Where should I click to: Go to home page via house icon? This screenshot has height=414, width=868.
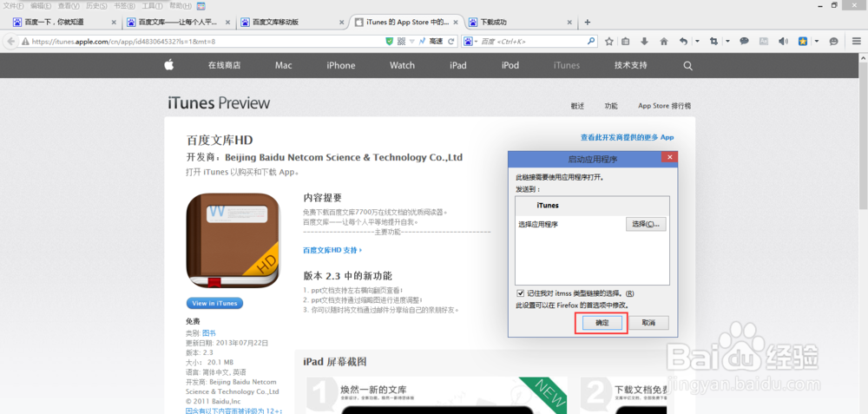click(x=664, y=42)
